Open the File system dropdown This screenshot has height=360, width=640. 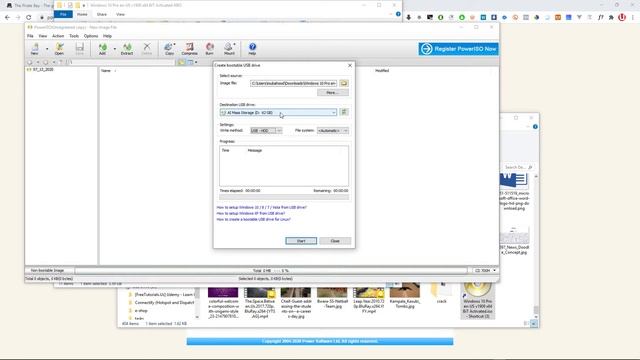pyautogui.click(x=333, y=131)
